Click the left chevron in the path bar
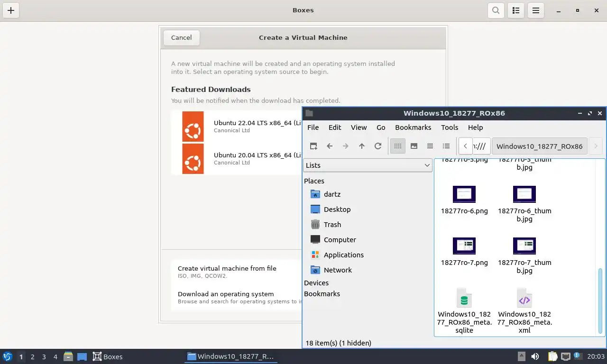 (x=466, y=146)
